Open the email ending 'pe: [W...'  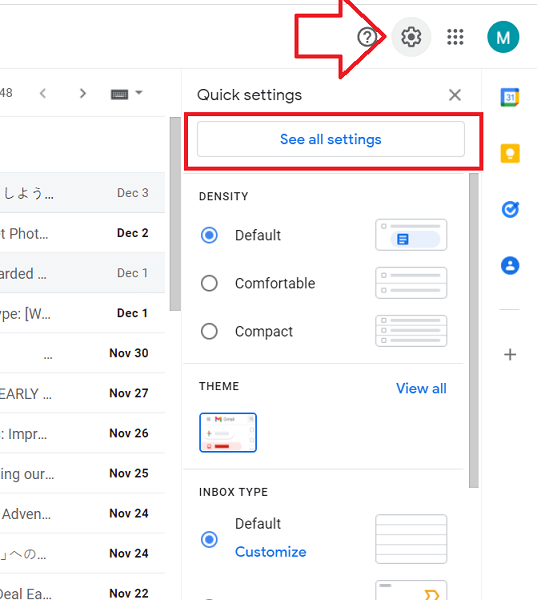pyautogui.click(x=82, y=313)
